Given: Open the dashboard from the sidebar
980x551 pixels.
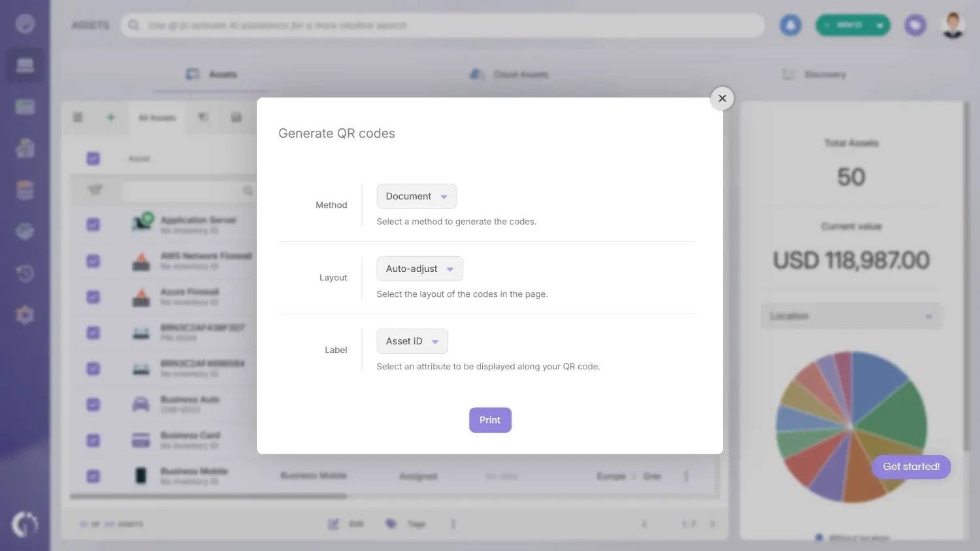Looking at the screenshot, I should [25, 23].
